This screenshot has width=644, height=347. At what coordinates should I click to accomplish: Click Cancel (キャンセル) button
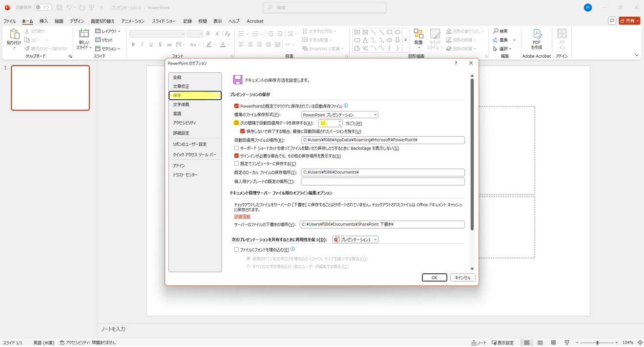click(x=462, y=278)
